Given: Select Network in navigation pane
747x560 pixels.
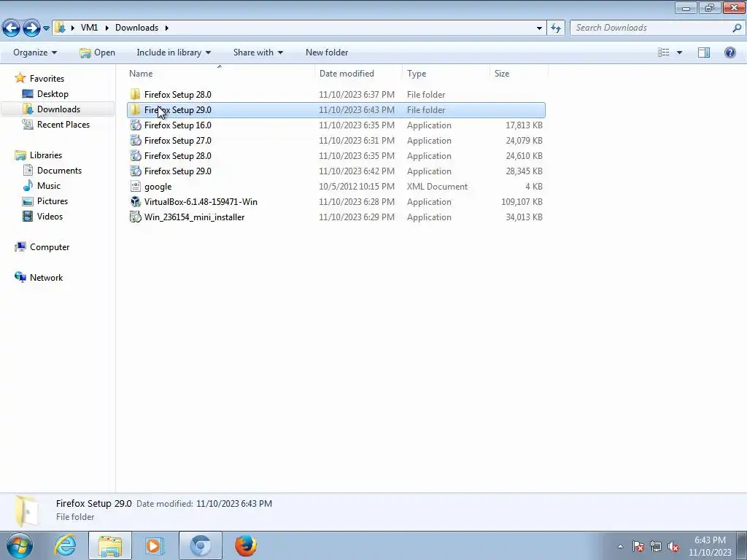Looking at the screenshot, I should [46, 278].
